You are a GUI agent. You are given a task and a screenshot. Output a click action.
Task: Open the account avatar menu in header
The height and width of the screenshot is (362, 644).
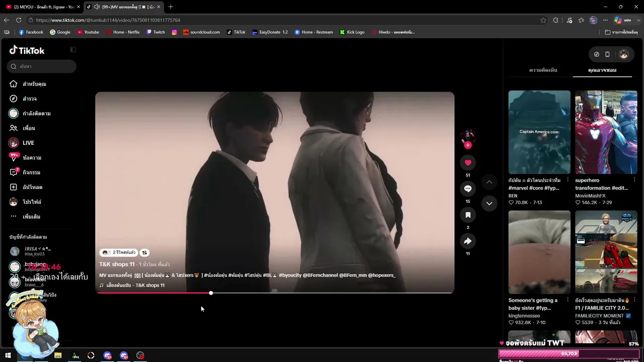[x=624, y=54]
